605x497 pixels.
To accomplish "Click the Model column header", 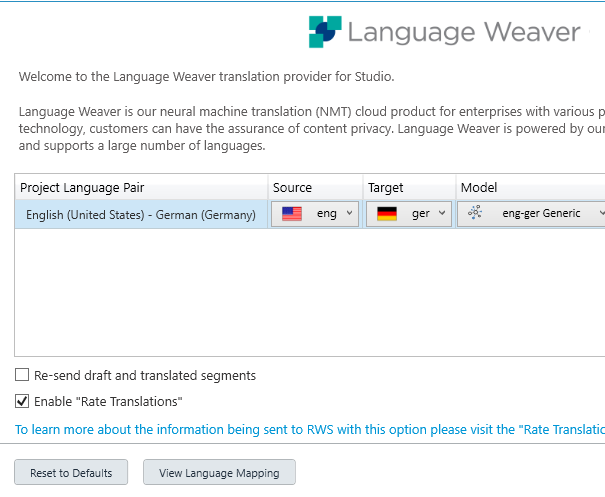I will [531, 187].
